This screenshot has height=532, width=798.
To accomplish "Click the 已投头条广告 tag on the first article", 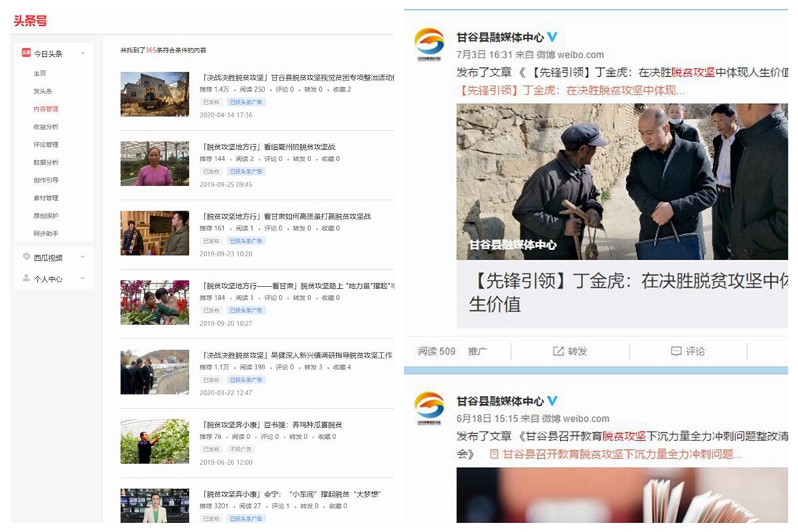I will pyautogui.click(x=246, y=102).
